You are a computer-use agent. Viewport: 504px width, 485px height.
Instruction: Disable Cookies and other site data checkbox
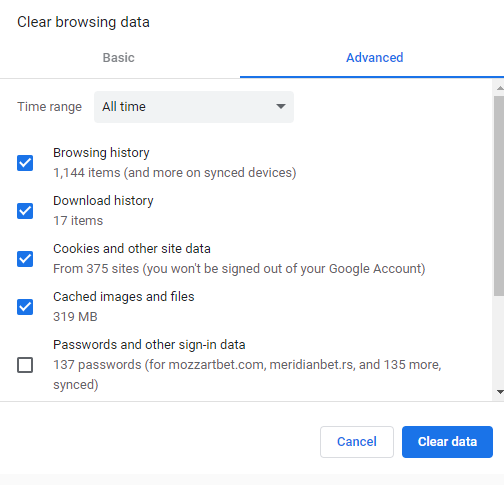[25, 259]
